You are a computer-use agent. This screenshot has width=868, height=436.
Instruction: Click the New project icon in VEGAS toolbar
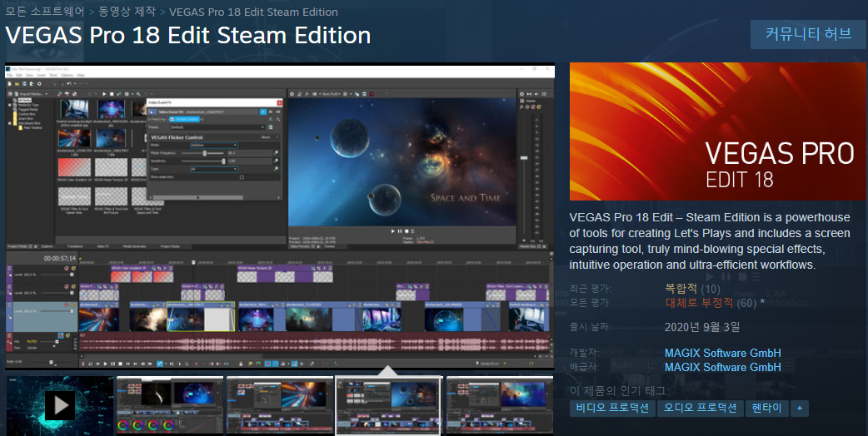click(10, 84)
